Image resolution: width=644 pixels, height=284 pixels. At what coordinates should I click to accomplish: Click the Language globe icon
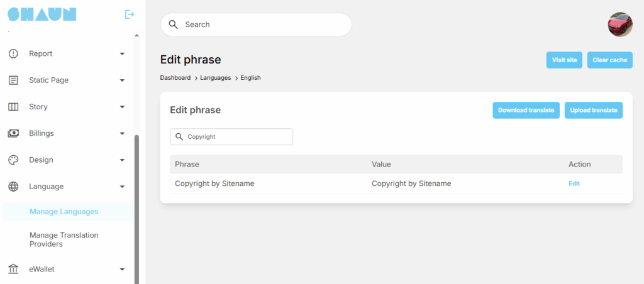(13, 187)
